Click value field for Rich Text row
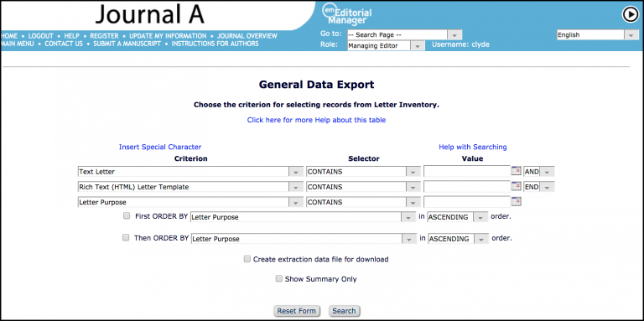 tap(467, 187)
